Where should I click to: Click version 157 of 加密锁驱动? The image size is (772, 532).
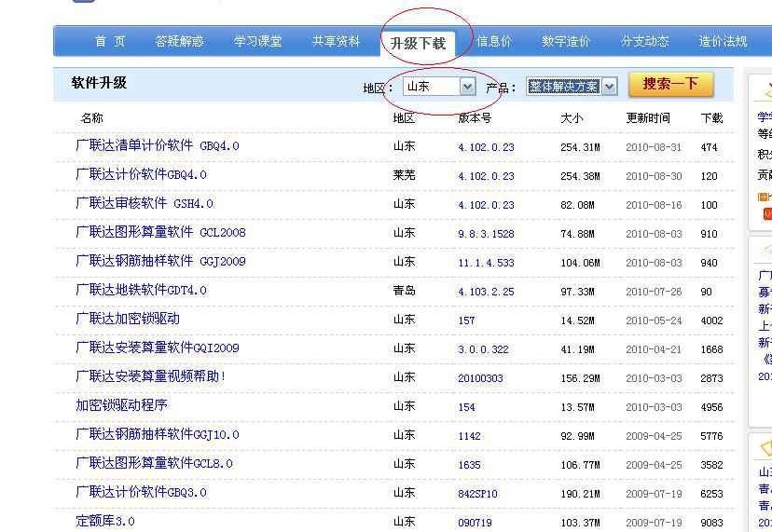pyautogui.click(x=466, y=321)
